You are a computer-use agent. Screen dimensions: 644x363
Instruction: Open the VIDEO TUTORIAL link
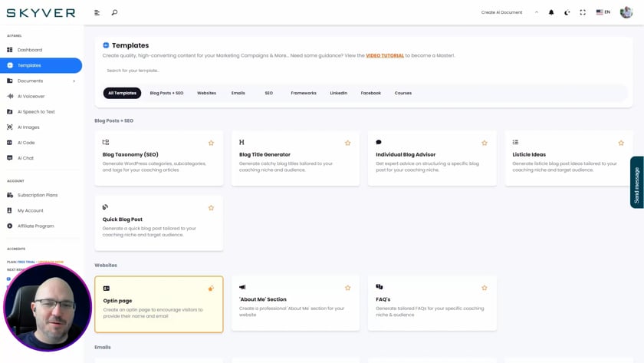(385, 55)
